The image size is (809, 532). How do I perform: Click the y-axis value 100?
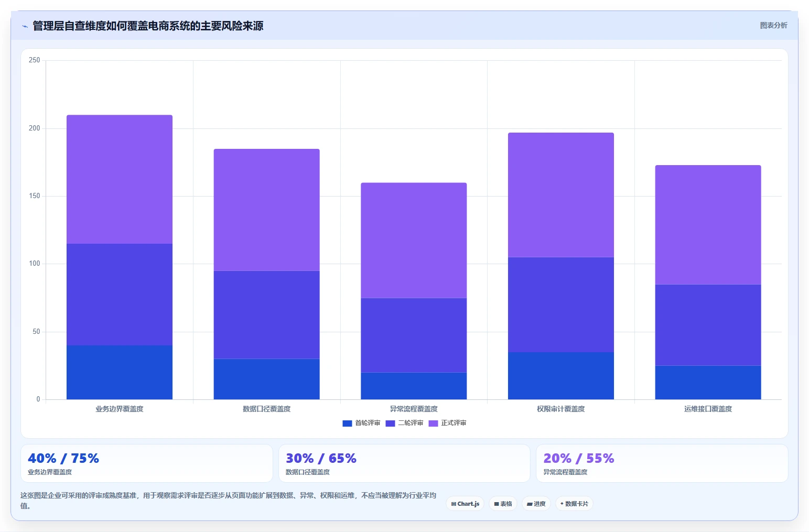point(35,264)
